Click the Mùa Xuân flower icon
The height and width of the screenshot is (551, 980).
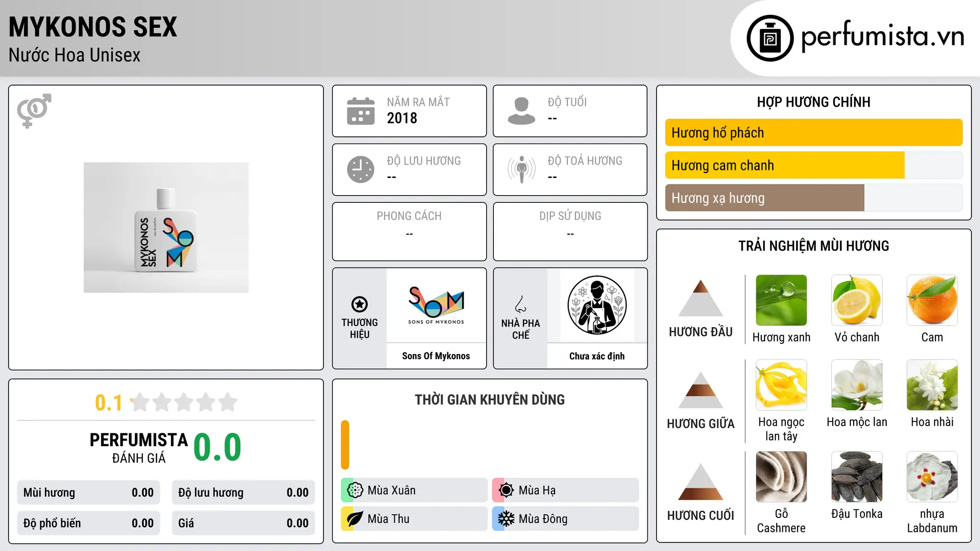tap(355, 490)
